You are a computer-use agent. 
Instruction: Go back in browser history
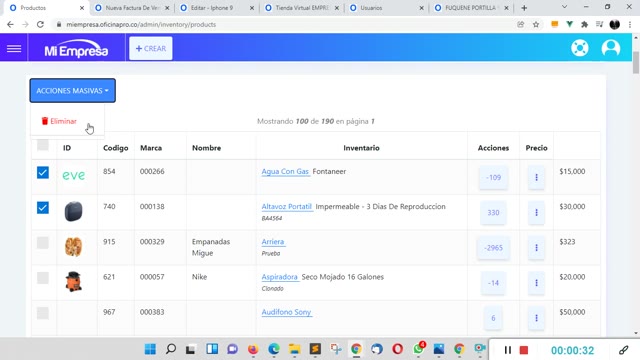(x=10, y=24)
